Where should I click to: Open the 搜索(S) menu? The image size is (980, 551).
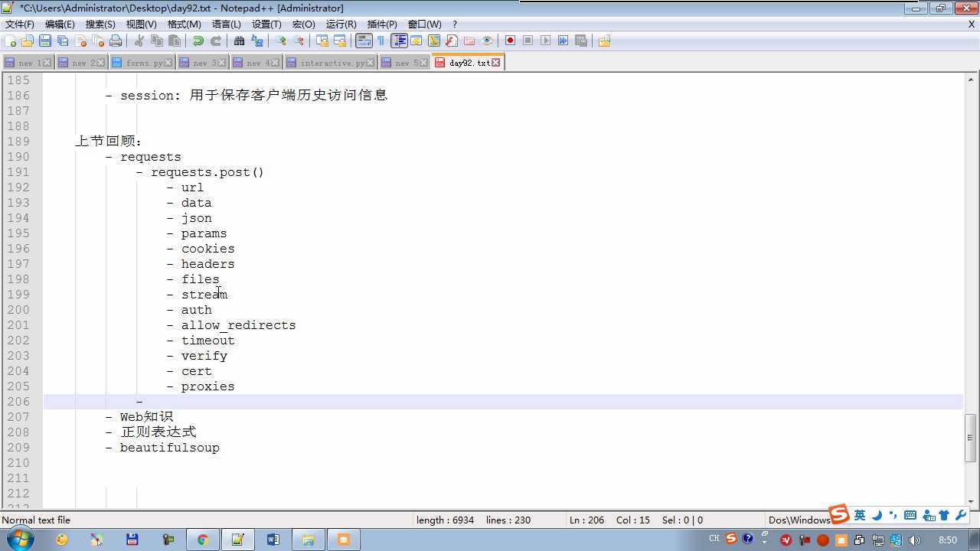pos(100,24)
